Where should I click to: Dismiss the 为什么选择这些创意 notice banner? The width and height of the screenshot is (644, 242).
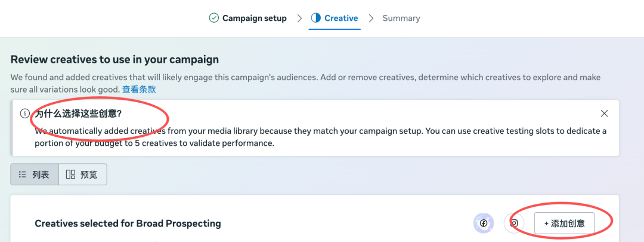pos(604,114)
